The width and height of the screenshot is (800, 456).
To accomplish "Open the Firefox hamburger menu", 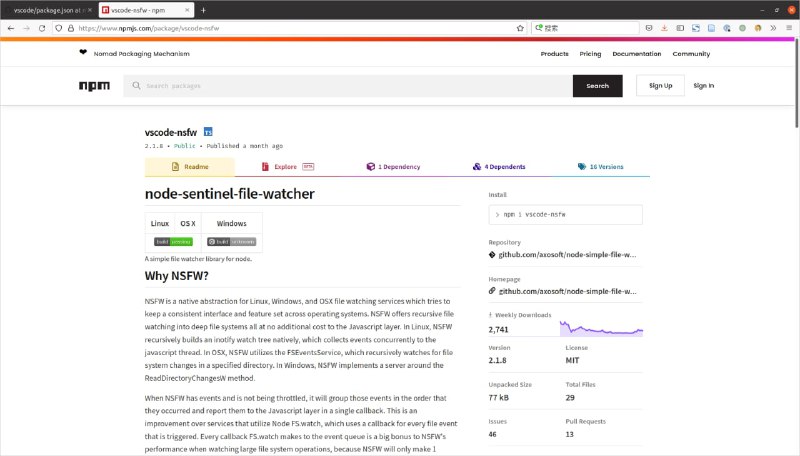I will [789, 28].
